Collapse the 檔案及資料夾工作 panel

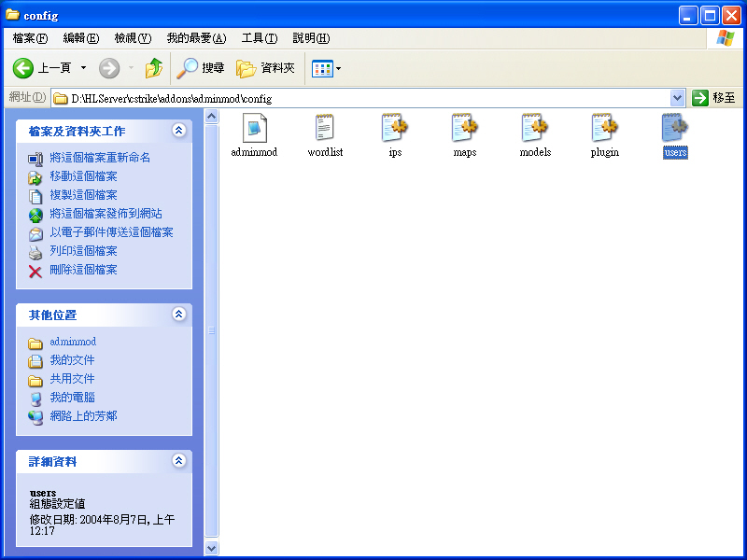pyautogui.click(x=179, y=131)
